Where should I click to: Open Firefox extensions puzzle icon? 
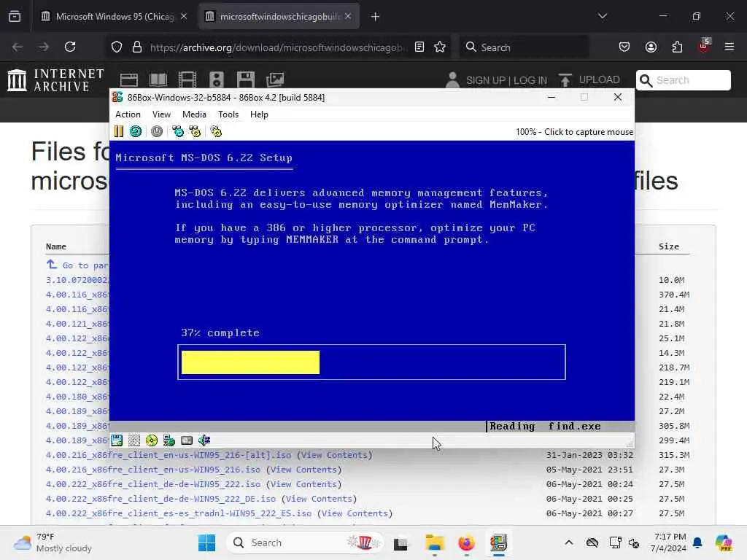coord(677,47)
